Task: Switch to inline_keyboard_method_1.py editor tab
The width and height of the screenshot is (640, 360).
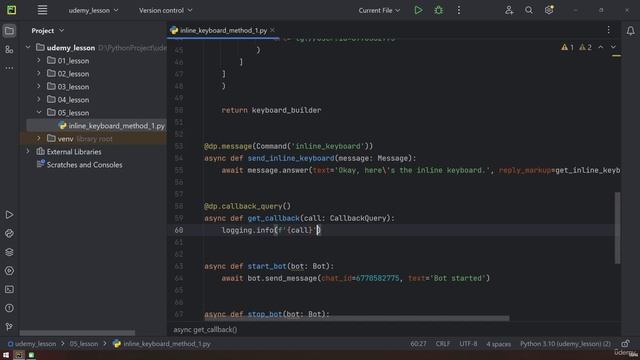Action: point(223,30)
